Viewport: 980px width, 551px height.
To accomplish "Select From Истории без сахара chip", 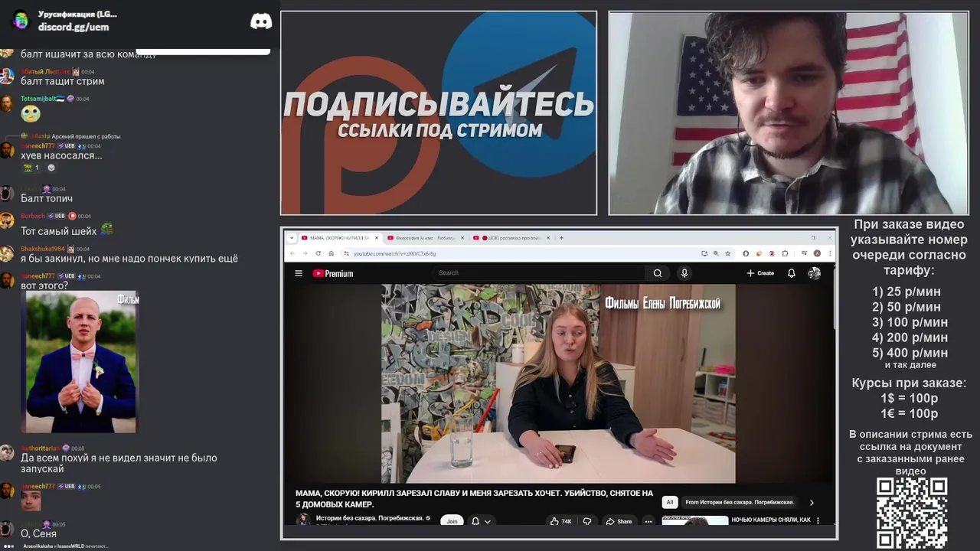I will tap(739, 503).
